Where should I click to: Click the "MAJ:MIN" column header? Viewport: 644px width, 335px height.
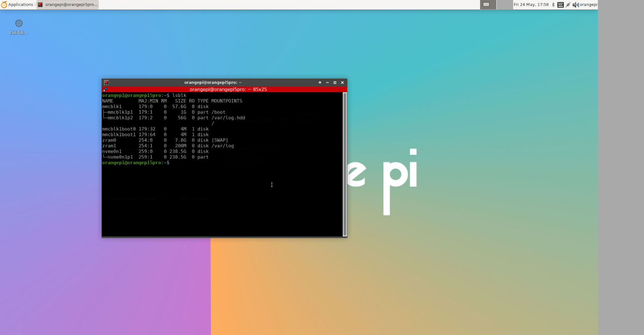click(x=148, y=101)
